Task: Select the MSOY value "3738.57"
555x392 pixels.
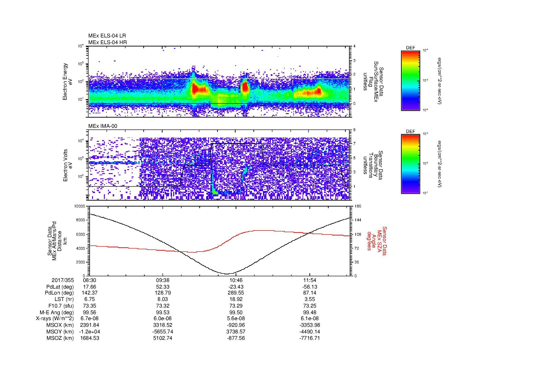Action: pyautogui.click(x=236, y=332)
